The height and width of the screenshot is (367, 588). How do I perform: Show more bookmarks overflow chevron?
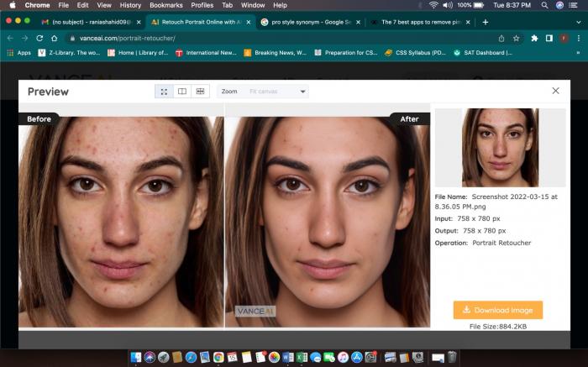(578, 53)
